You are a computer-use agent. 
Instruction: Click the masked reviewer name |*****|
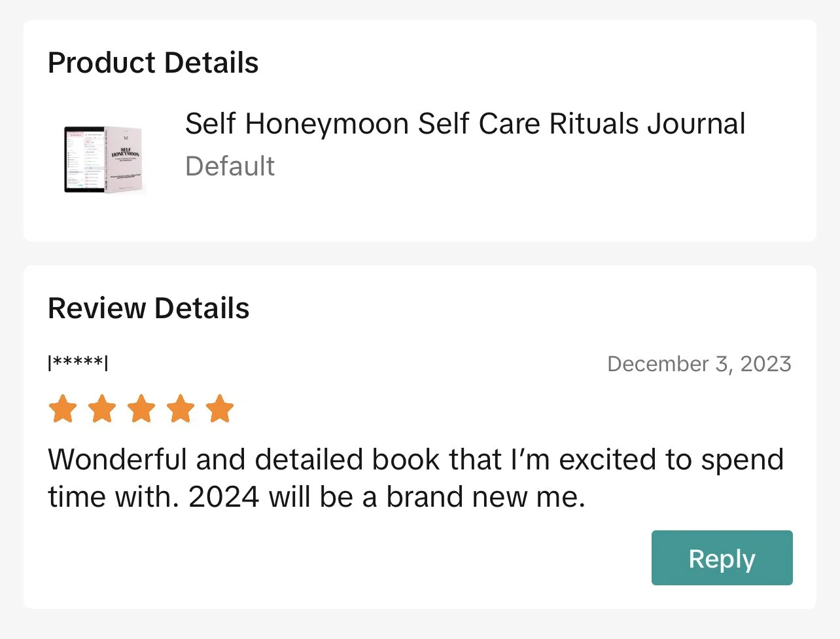click(78, 362)
